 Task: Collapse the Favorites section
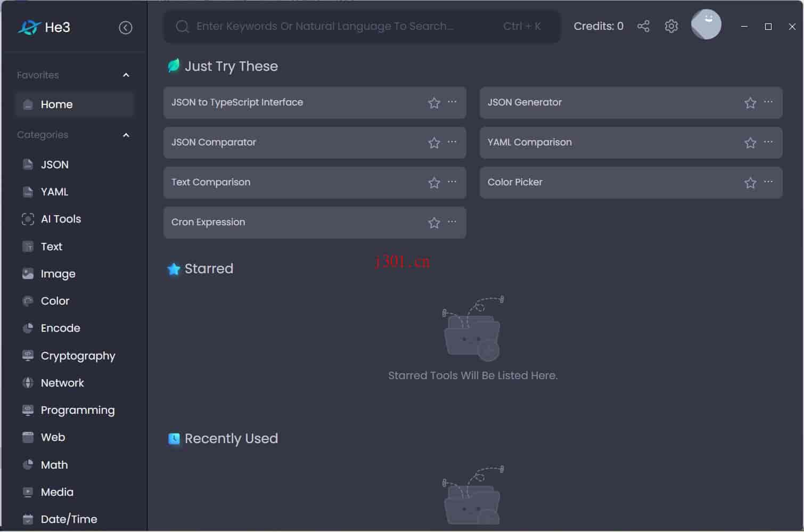(126, 75)
